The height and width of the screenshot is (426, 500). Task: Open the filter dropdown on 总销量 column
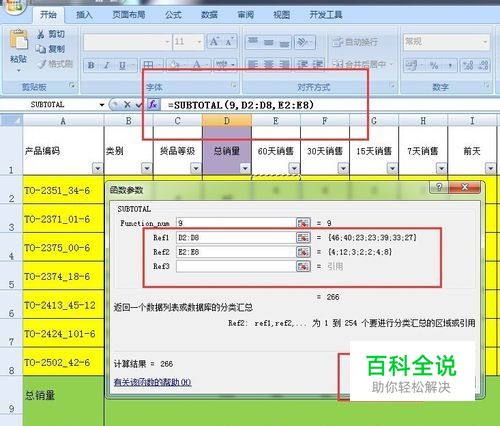pyautogui.click(x=245, y=168)
